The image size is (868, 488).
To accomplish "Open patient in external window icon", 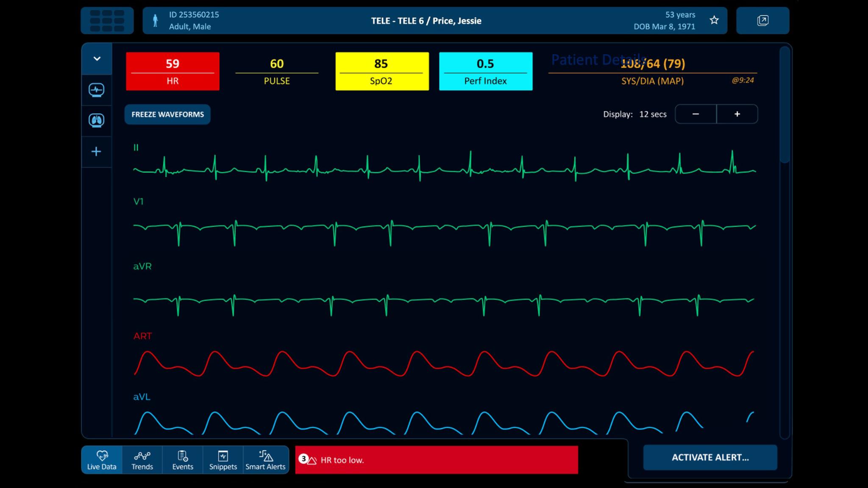I will (762, 20).
